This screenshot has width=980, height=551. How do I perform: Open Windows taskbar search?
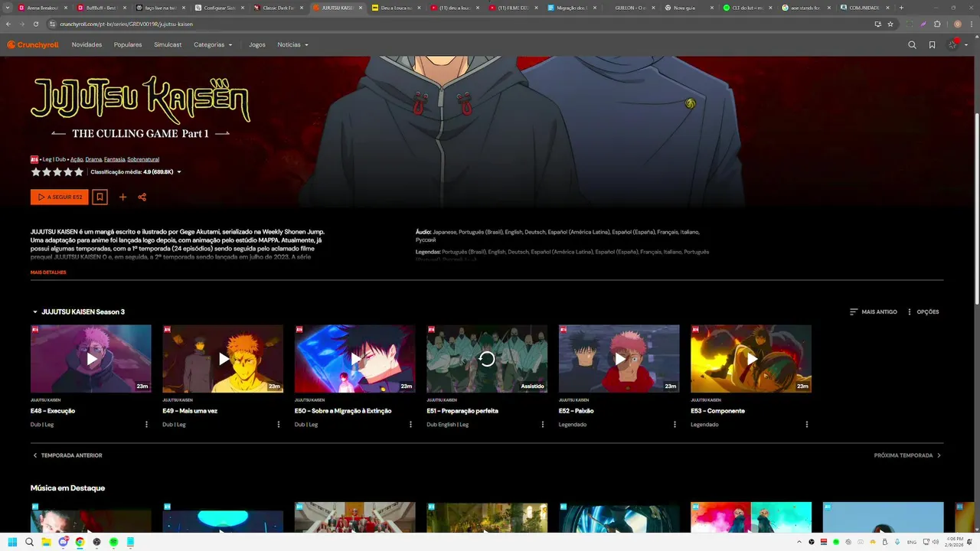(29, 542)
